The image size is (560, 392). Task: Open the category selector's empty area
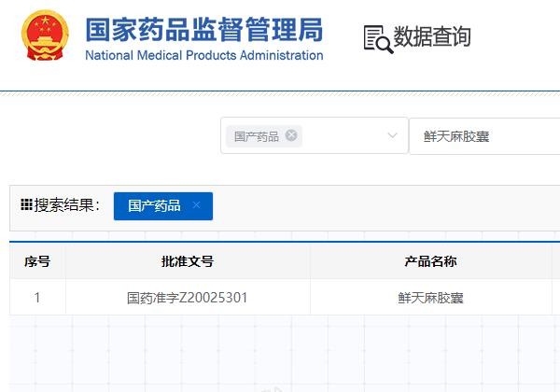(341, 136)
